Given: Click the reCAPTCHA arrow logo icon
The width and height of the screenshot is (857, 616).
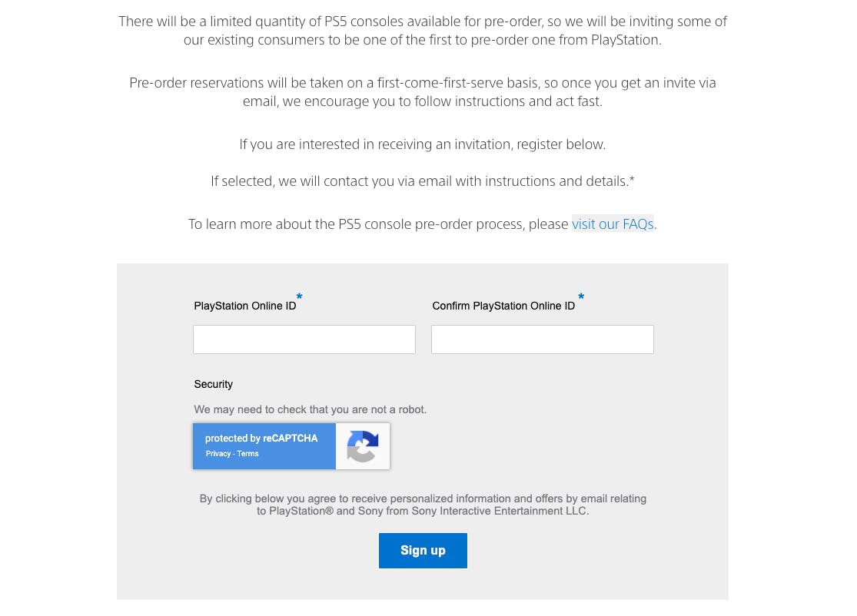Looking at the screenshot, I should pyautogui.click(x=362, y=446).
